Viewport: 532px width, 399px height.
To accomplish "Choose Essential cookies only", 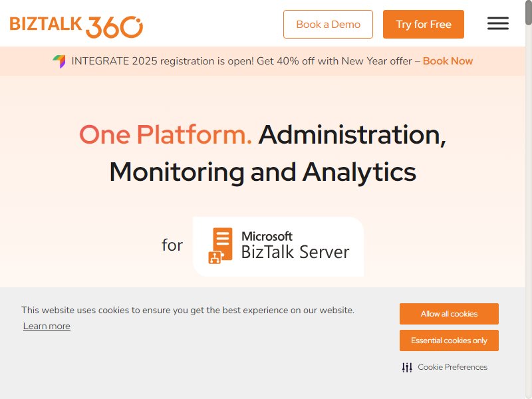I will (x=449, y=340).
